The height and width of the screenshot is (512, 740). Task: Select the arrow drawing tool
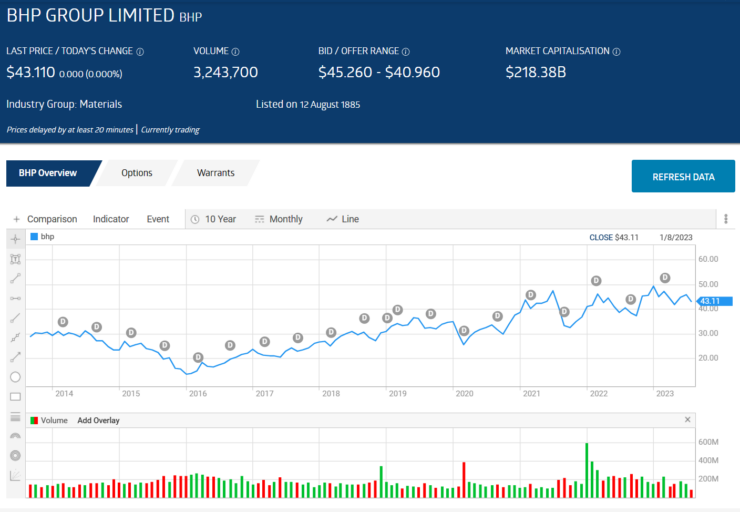16,357
